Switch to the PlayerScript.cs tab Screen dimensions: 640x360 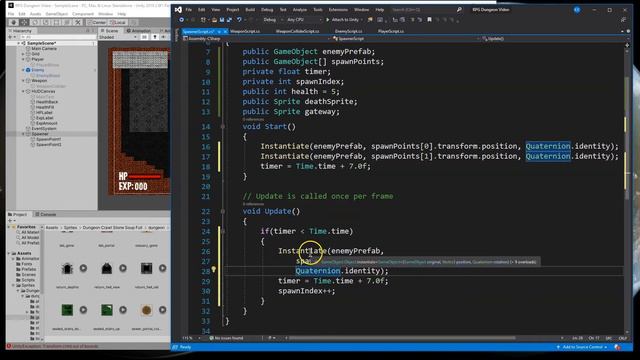391,31
